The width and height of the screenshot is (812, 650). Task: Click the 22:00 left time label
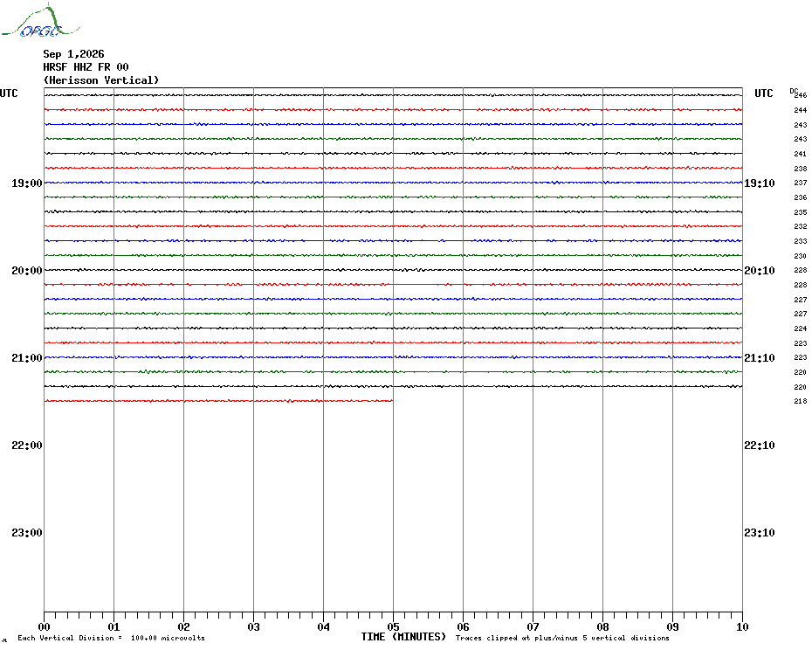pos(27,446)
